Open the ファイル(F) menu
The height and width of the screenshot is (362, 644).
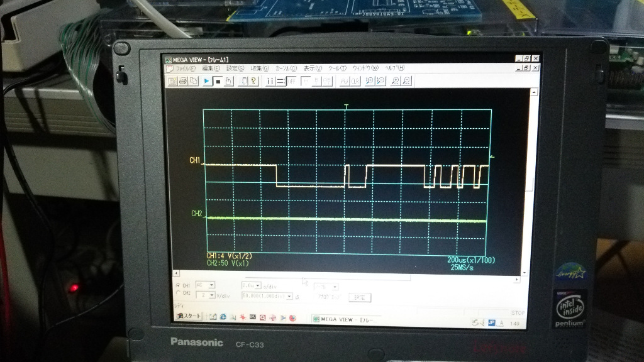(x=186, y=69)
